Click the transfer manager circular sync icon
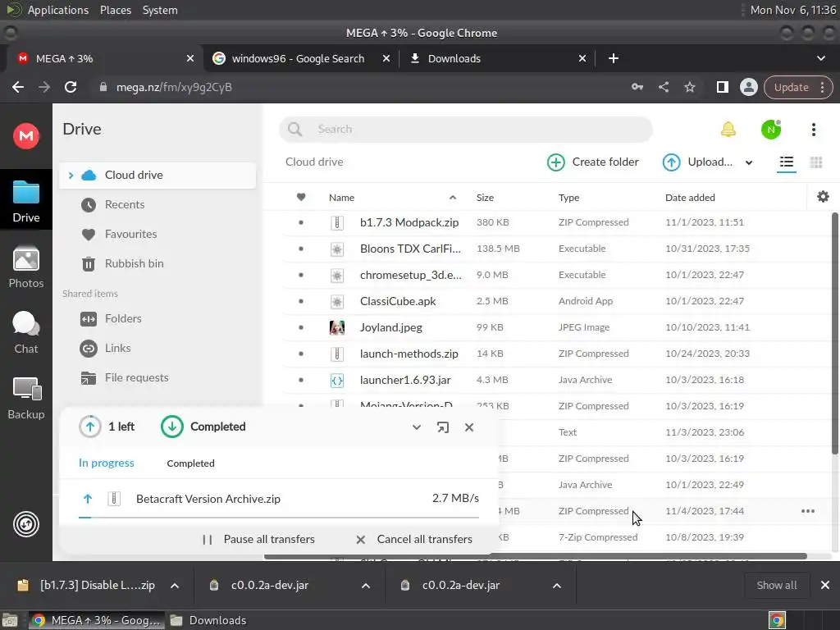 [25, 524]
